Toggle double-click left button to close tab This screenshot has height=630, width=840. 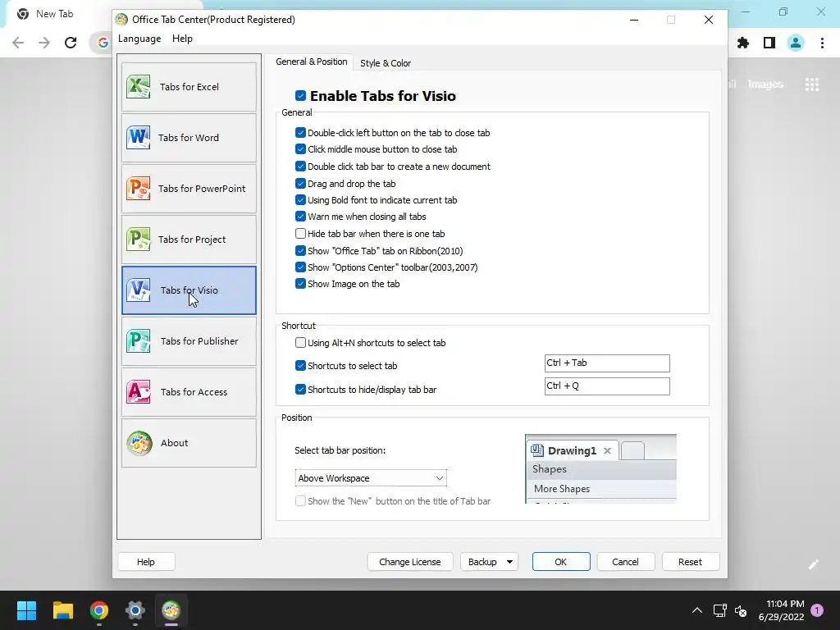(x=300, y=133)
